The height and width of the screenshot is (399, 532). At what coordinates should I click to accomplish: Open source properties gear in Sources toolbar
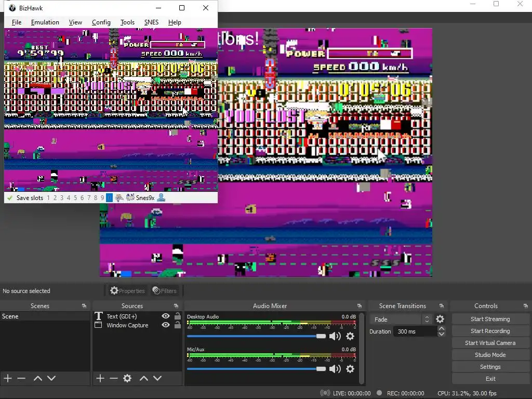[127, 378]
